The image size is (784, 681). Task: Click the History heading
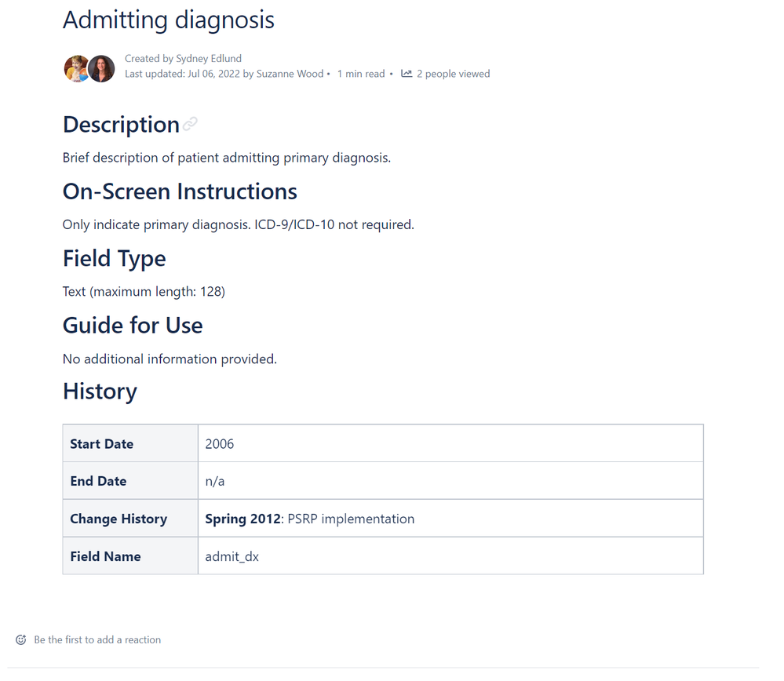pos(100,391)
